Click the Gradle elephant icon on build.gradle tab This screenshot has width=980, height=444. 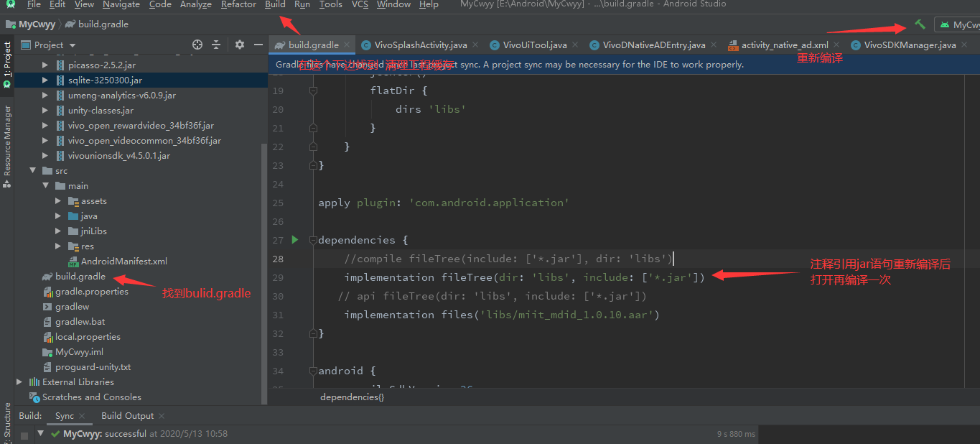click(x=279, y=43)
